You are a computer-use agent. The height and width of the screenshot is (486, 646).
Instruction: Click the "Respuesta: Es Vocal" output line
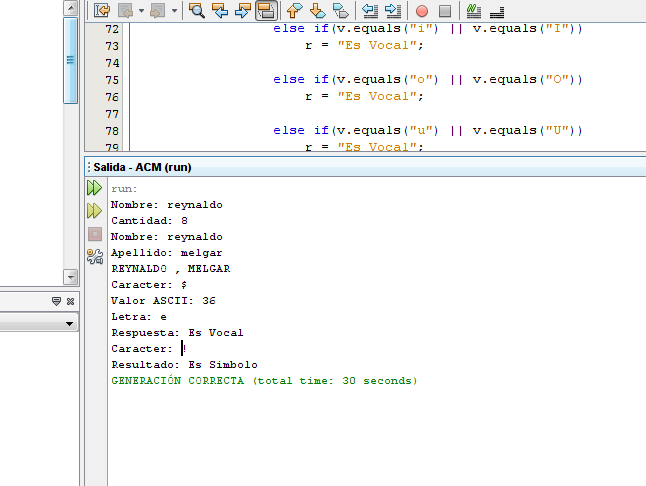point(177,333)
